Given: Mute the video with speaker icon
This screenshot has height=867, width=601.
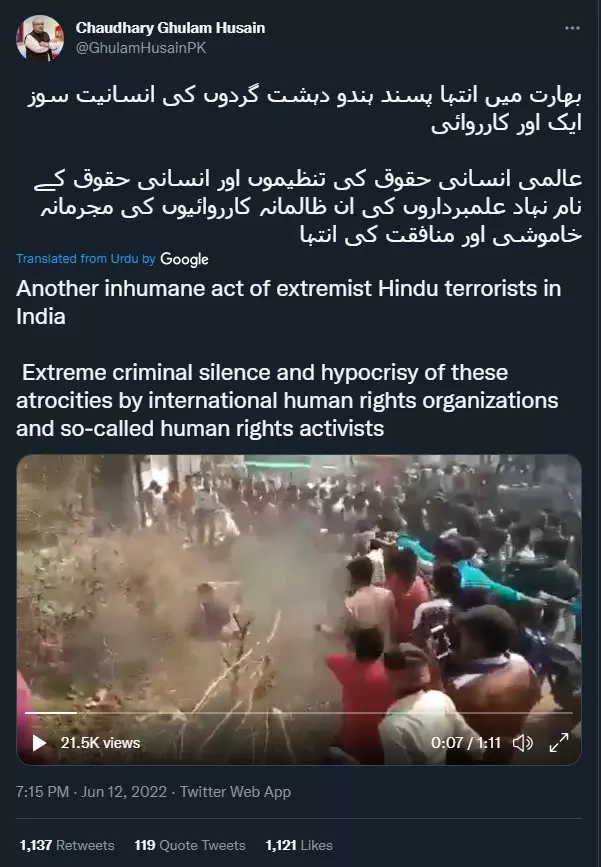Looking at the screenshot, I should [522, 743].
